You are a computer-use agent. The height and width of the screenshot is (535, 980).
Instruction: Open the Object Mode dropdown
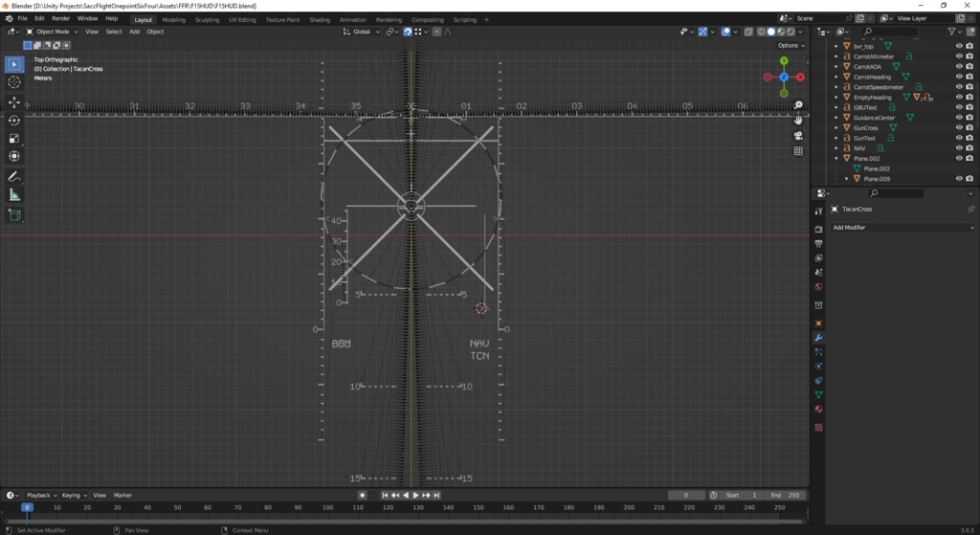click(52, 32)
